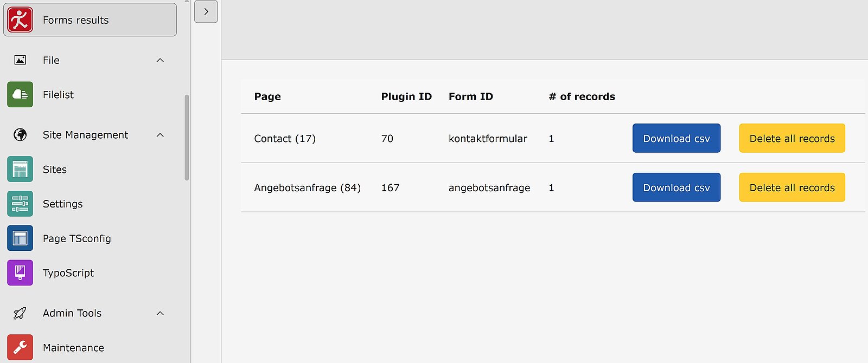Click the Maintenance wrench icon
The image size is (868, 363).
tap(20, 348)
